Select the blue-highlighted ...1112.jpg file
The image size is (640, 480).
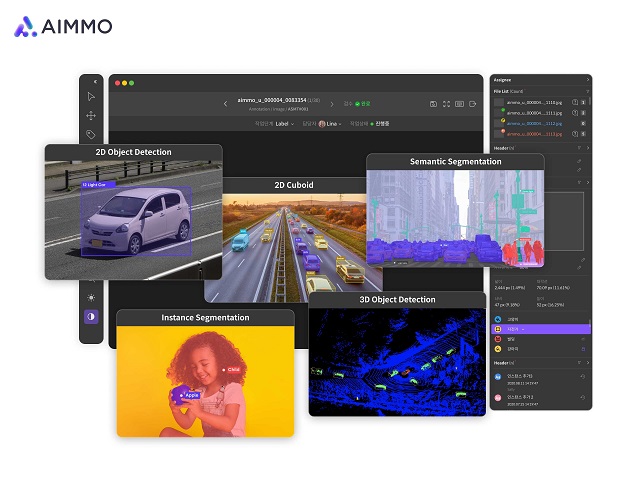(534, 123)
